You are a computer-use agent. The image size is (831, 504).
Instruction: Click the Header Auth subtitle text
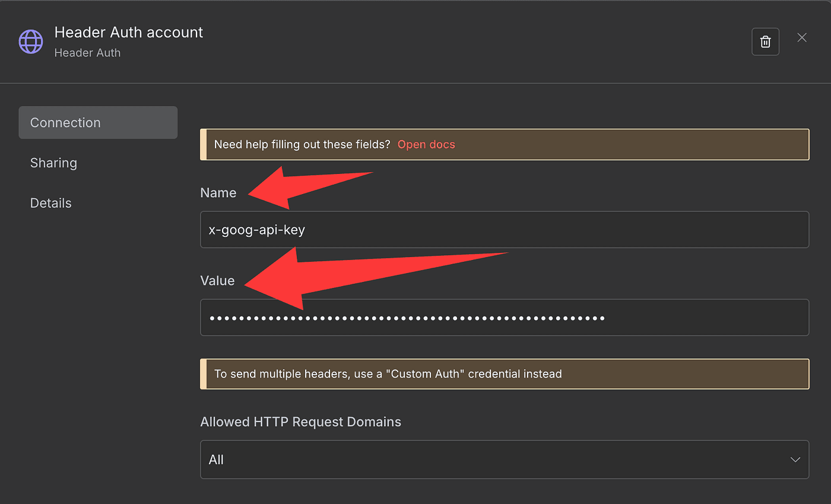[x=87, y=53]
